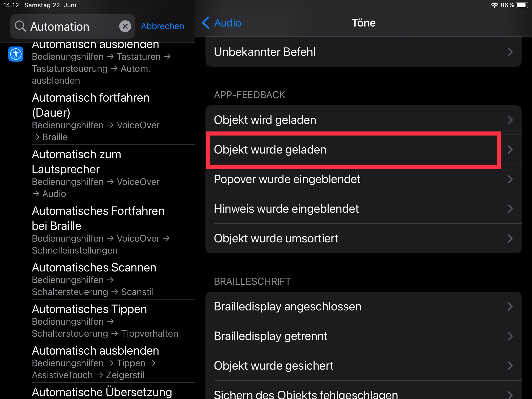Image resolution: width=532 pixels, height=399 pixels.
Task: Expand chevron for Objekt wurde geladen
Action: click(x=510, y=150)
